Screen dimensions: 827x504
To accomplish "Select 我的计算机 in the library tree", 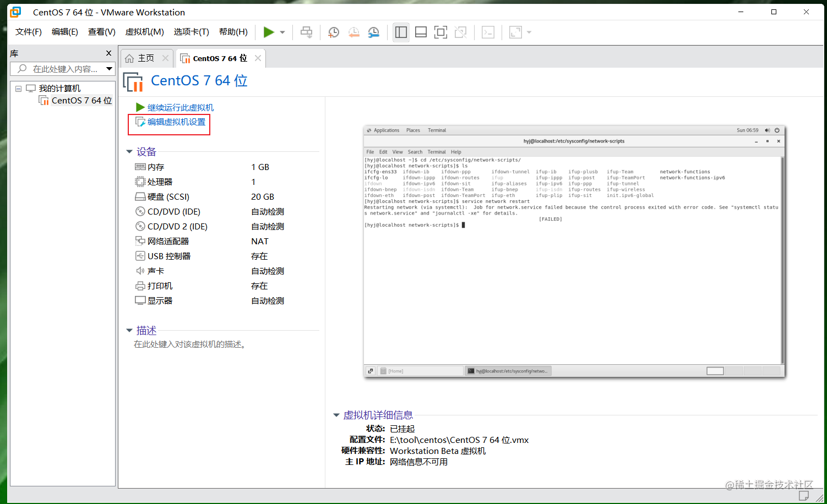I will [x=59, y=89].
